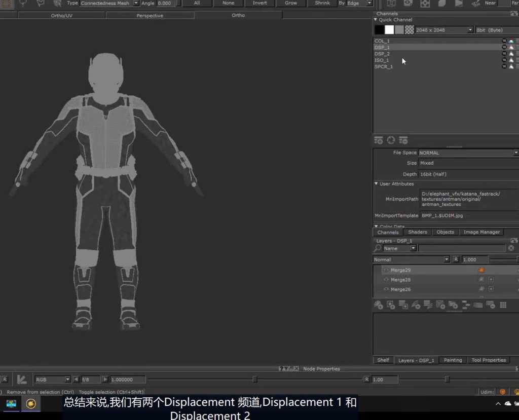The height and width of the screenshot is (420, 519).
Task: Click the Grow selection button
Action: [291, 3]
